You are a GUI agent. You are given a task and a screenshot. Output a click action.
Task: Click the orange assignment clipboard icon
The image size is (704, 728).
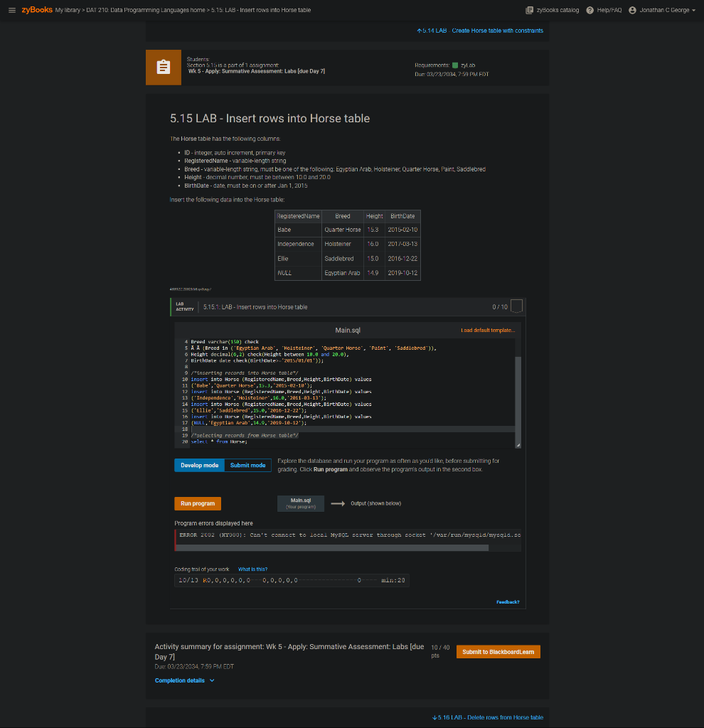(x=163, y=67)
